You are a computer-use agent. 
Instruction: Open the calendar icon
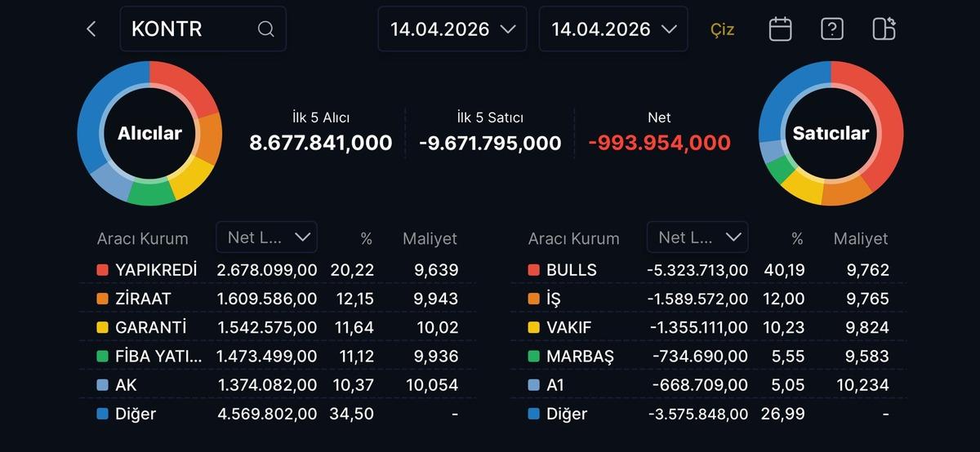780,29
